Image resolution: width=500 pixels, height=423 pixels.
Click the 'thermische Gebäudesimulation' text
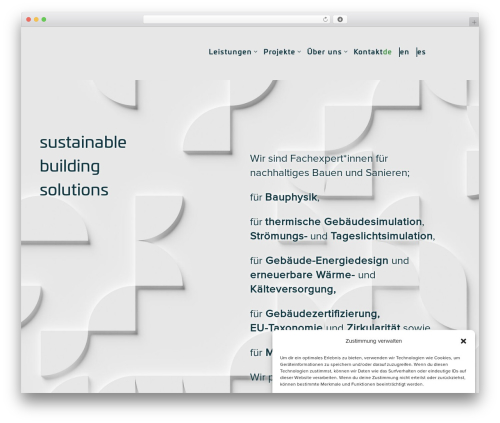pyautogui.click(x=343, y=222)
